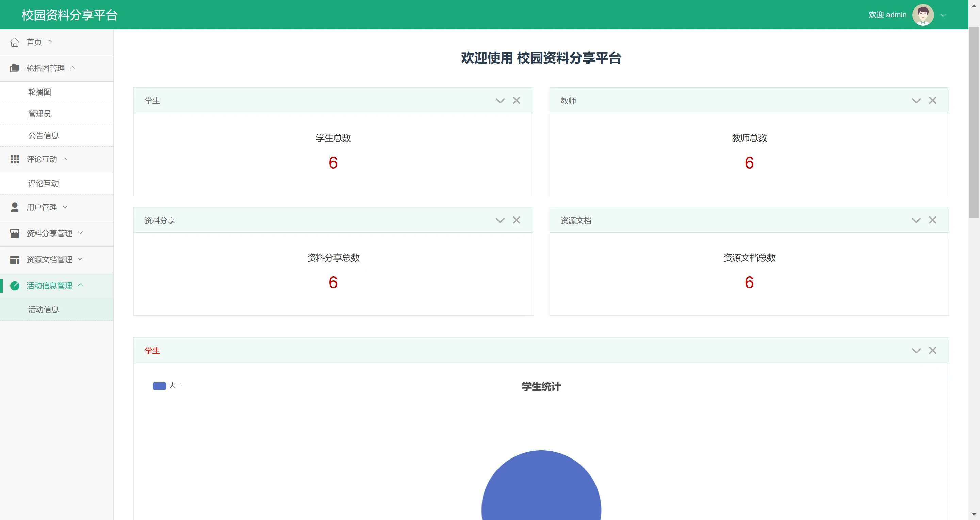980x520 pixels.
Task: Click the 活动信息管理 green circle icon
Action: point(14,286)
